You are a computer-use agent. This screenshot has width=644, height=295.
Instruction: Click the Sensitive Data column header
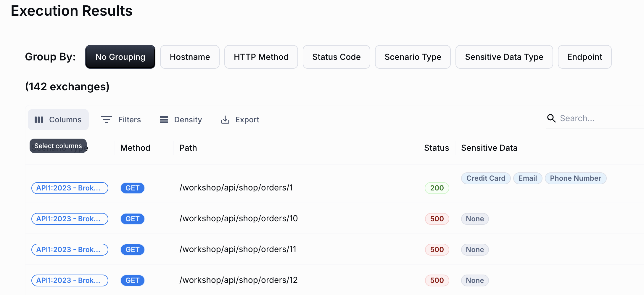pos(489,148)
